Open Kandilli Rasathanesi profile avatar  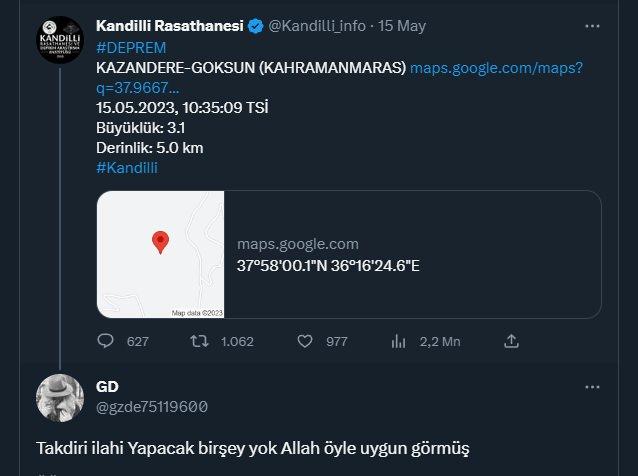click(x=60, y=39)
